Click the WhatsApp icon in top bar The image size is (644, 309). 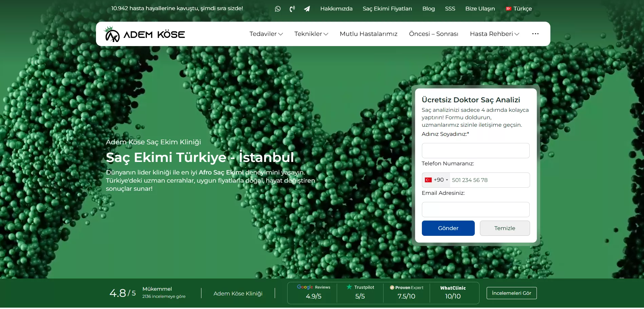tap(278, 9)
